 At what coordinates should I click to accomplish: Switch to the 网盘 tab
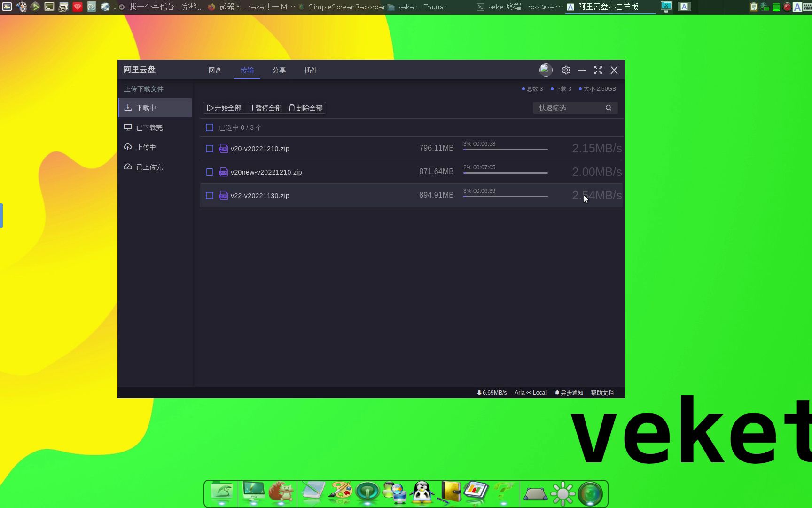point(215,70)
